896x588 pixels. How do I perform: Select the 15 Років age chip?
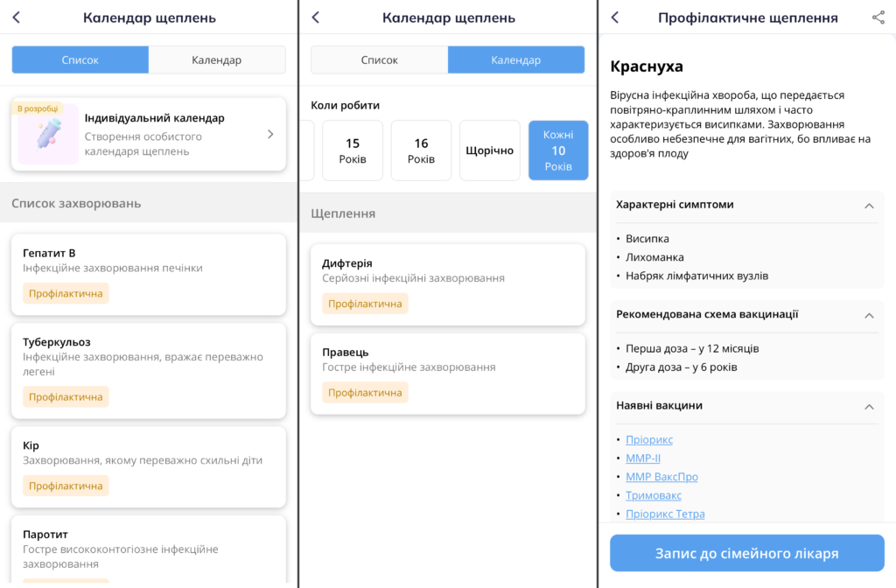pos(353,150)
